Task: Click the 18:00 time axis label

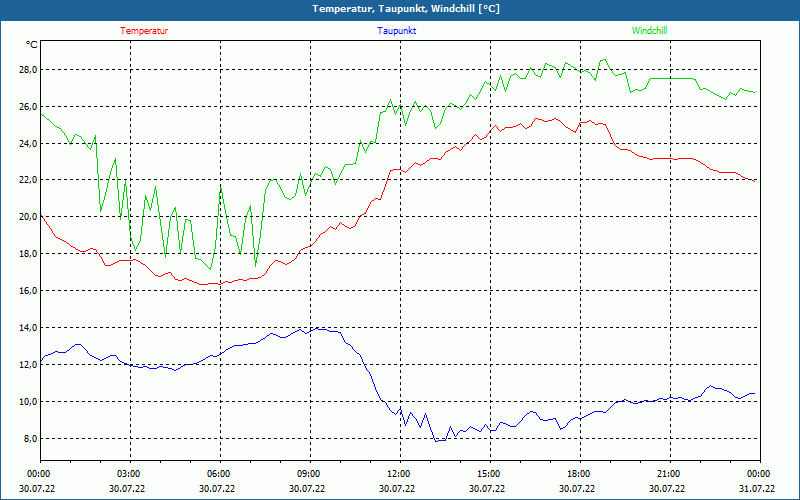Action: pyautogui.click(x=577, y=474)
